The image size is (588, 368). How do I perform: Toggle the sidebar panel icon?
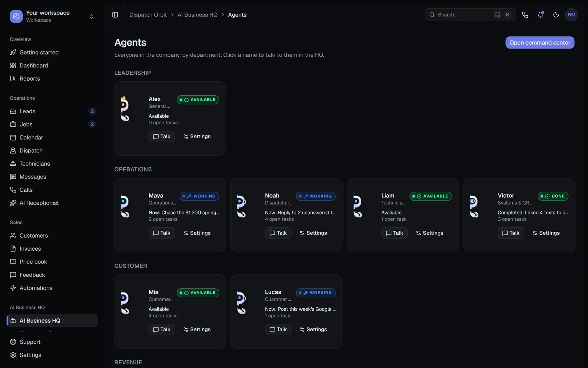[115, 15]
